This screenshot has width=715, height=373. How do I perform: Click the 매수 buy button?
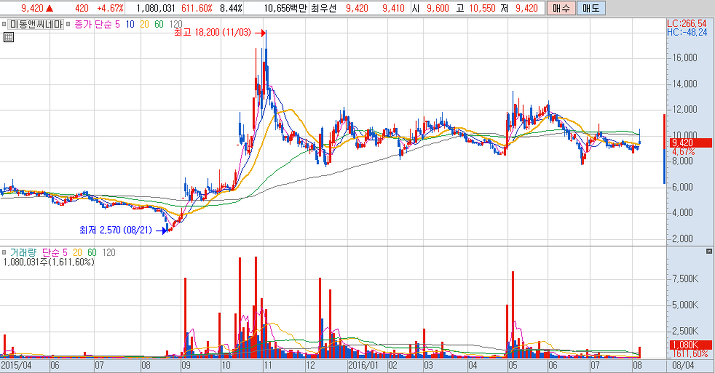coord(560,8)
